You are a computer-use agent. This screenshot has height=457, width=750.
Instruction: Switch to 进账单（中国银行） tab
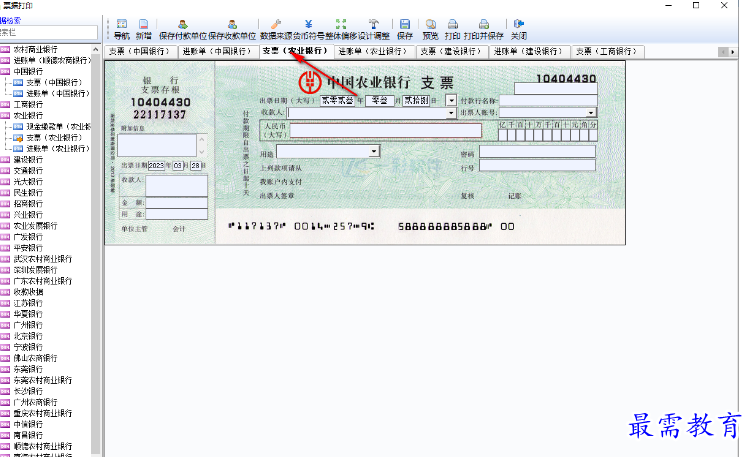click(x=217, y=51)
